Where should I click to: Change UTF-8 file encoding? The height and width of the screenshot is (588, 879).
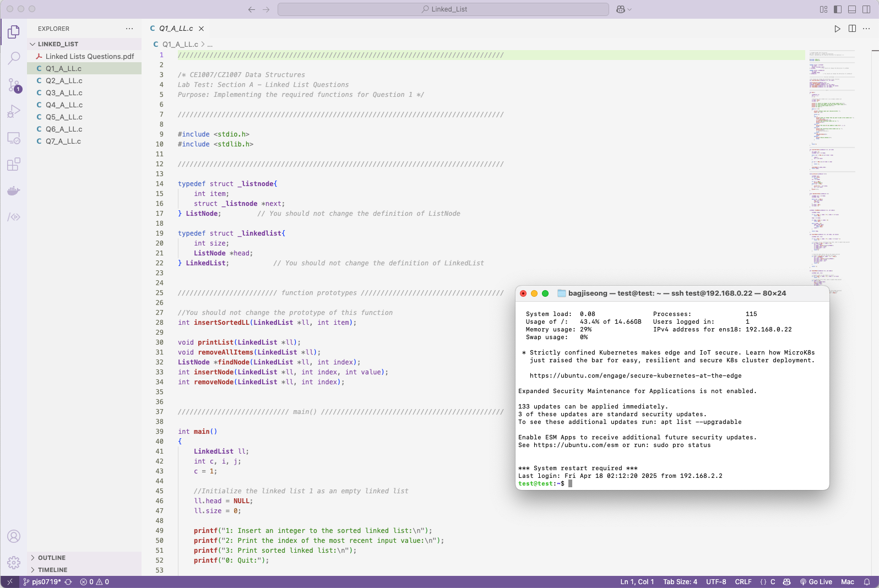coord(716,582)
